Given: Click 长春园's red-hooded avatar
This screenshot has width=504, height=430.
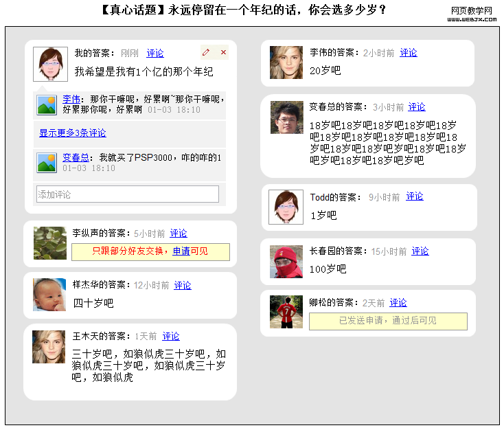Looking at the screenshot, I should pyautogui.click(x=286, y=262).
